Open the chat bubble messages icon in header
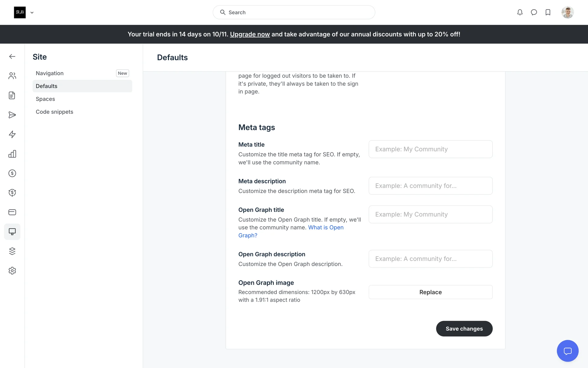 pyautogui.click(x=534, y=12)
